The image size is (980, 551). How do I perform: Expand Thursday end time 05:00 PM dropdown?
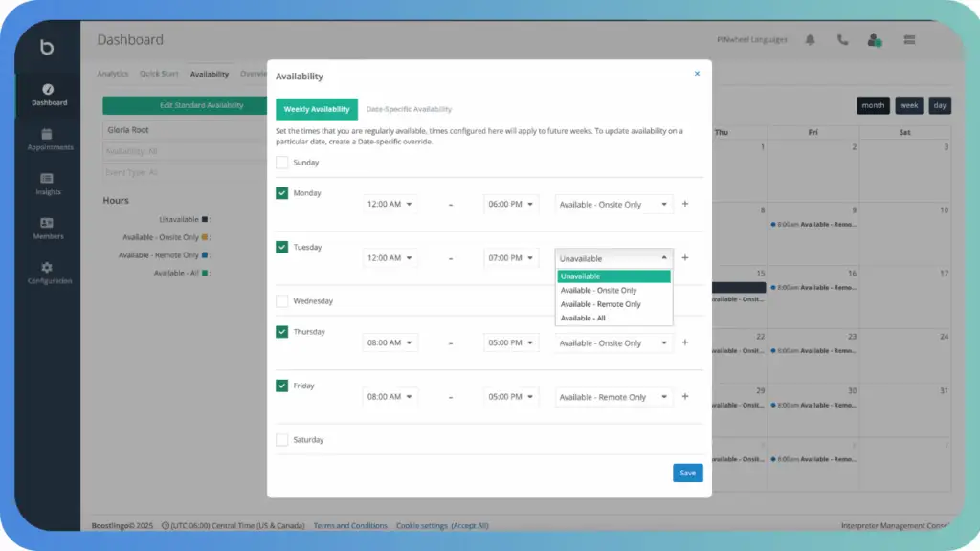click(x=511, y=342)
